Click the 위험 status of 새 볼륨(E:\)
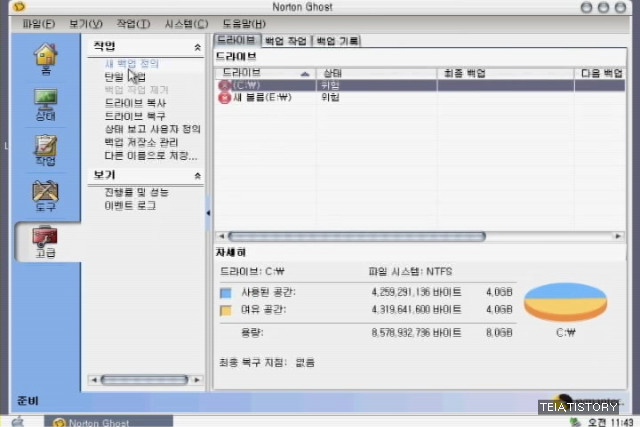The height and width of the screenshot is (427, 640). (x=330, y=98)
